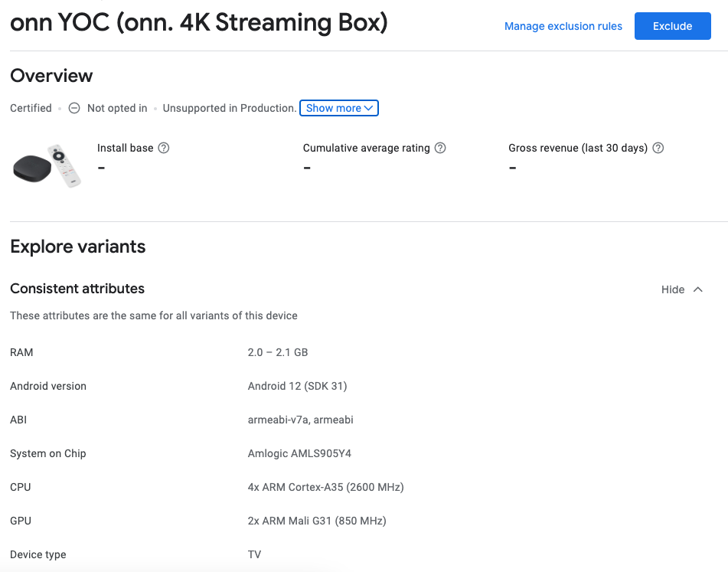Click the onn streaming box device thumbnail
Image resolution: width=728 pixels, height=572 pixels.
(x=47, y=165)
